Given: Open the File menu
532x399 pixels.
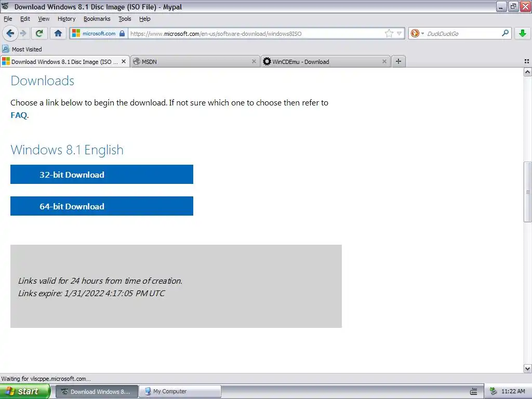Looking at the screenshot, I should [8, 19].
